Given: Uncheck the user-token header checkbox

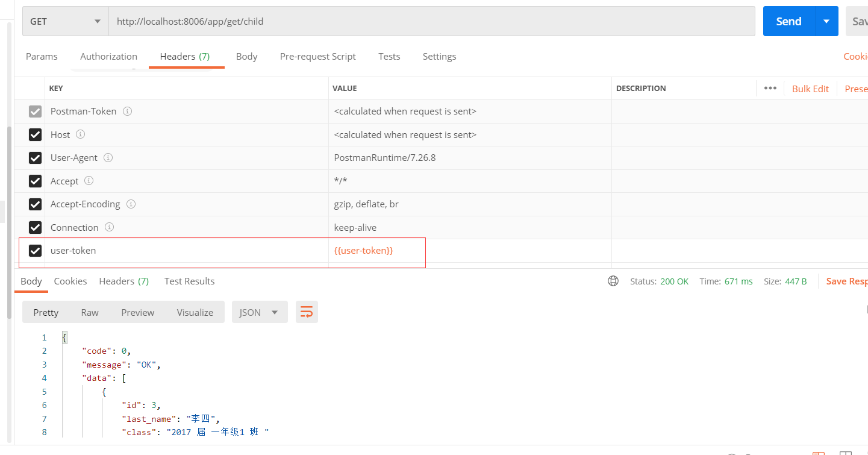Looking at the screenshot, I should coord(35,251).
